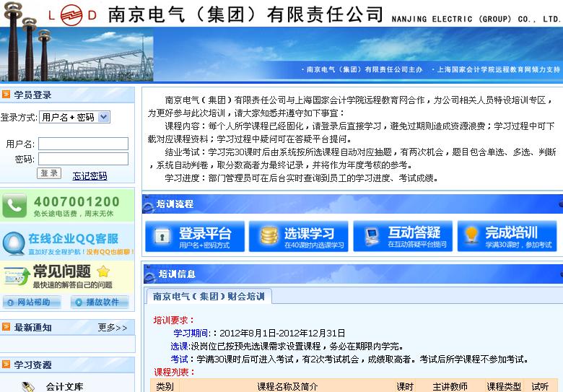Click the 登录平台 lock step button
The image size is (563, 392).
point(194,236)
